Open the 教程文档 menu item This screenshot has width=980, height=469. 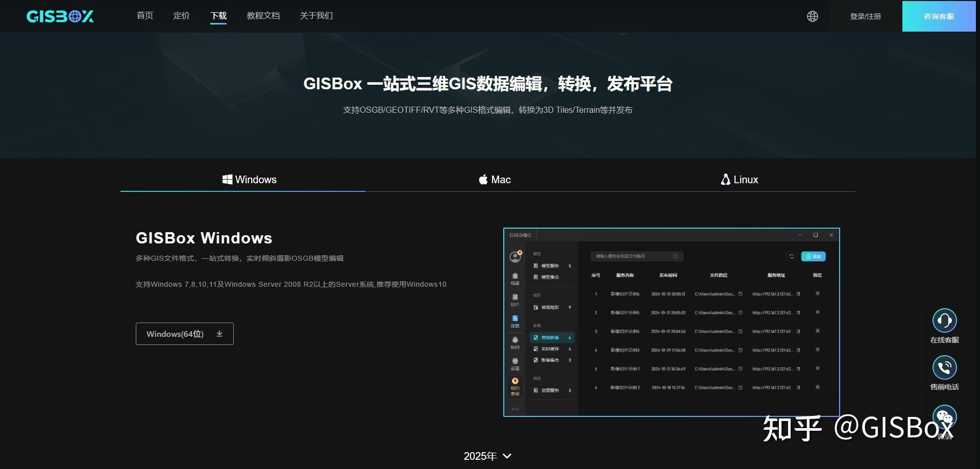pos(263,16)
